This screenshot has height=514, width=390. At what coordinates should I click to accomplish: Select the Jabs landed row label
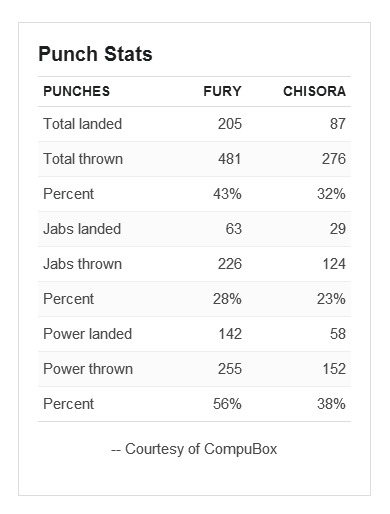82,229
